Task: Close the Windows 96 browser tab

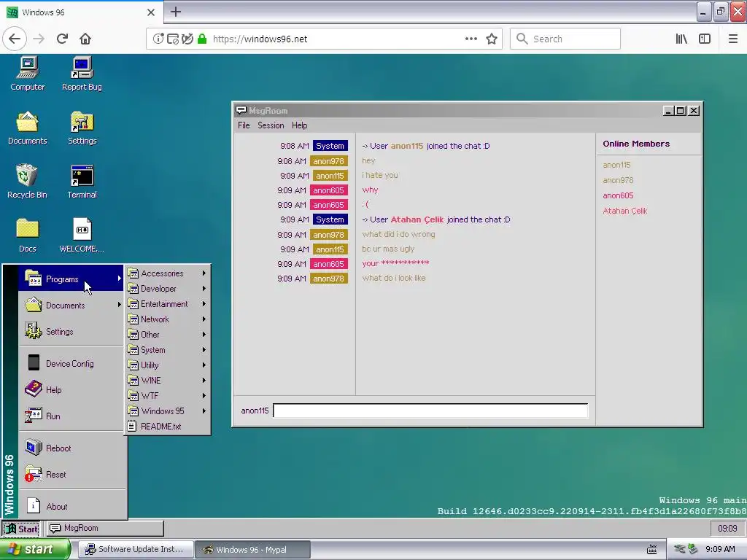Action: (150, 12)
